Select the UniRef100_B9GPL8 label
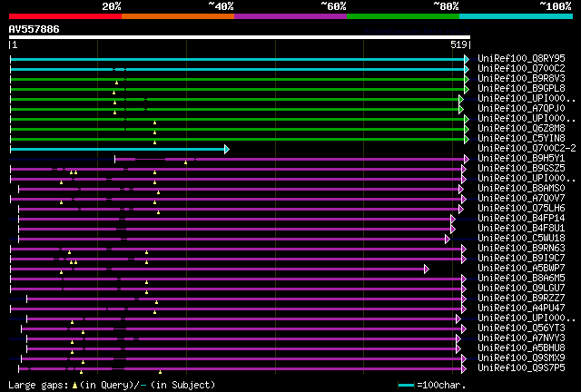Image resolution: width=581 pixels, height=392 pixels. [x=521, y=89]
